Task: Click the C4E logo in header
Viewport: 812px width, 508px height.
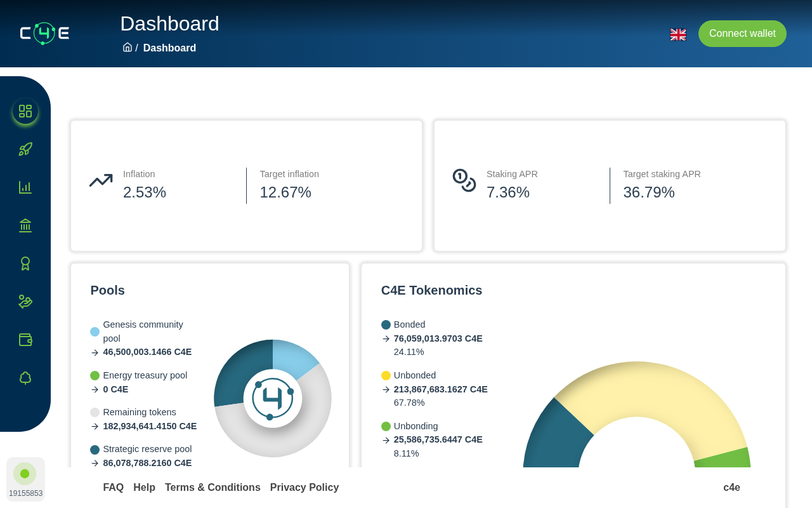Action: click(x=44, y=33)
